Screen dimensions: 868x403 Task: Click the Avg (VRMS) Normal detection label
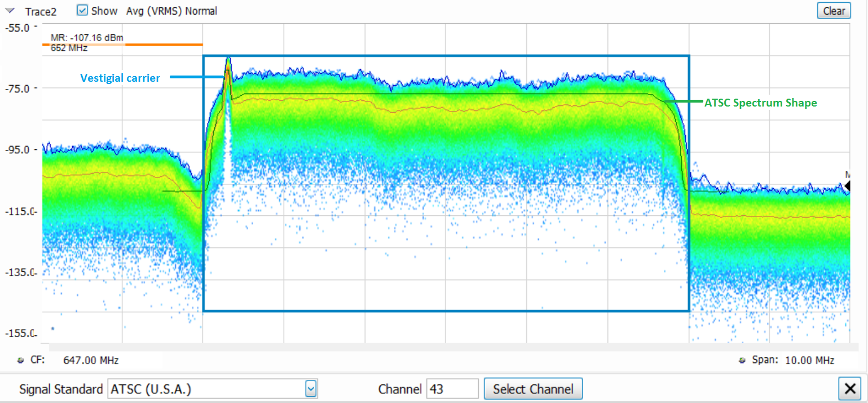(171, 11)
